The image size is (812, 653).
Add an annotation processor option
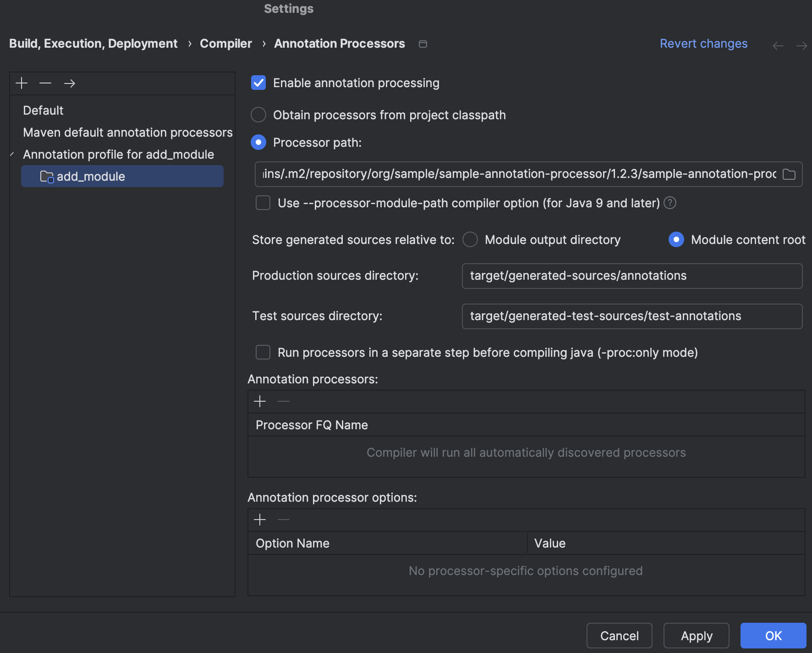tap(260, 520)
